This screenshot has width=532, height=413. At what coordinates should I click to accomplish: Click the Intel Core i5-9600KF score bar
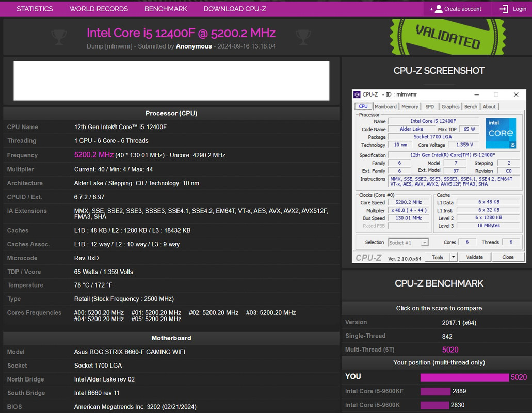coord(436,391)
